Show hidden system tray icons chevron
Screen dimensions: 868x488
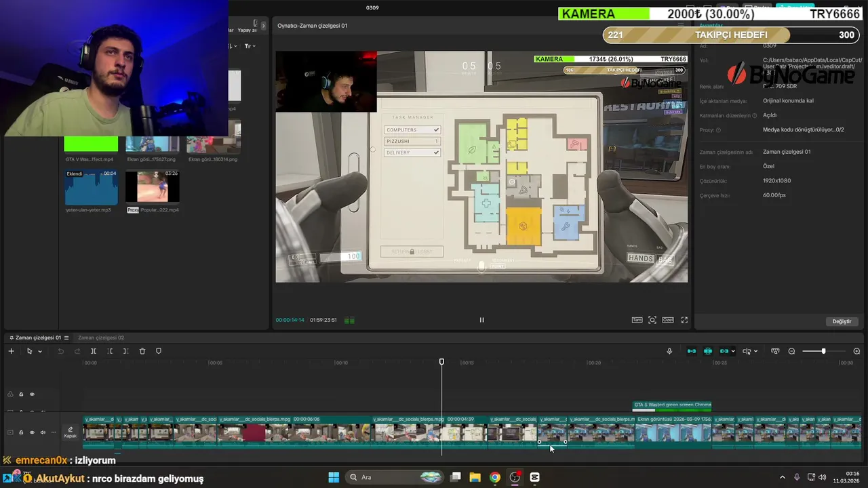tap(782, 477)
